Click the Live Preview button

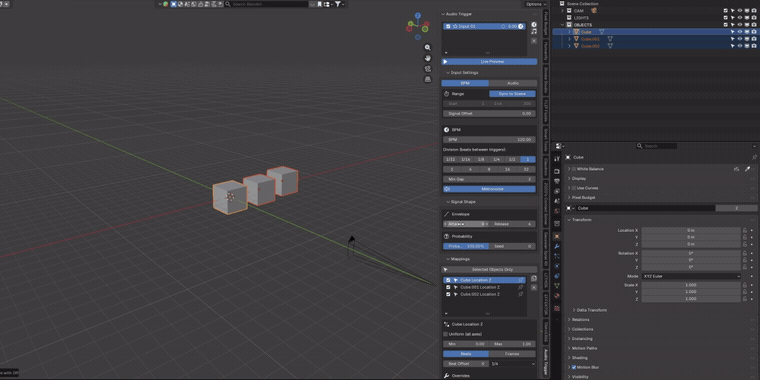(x=489, y=62)
